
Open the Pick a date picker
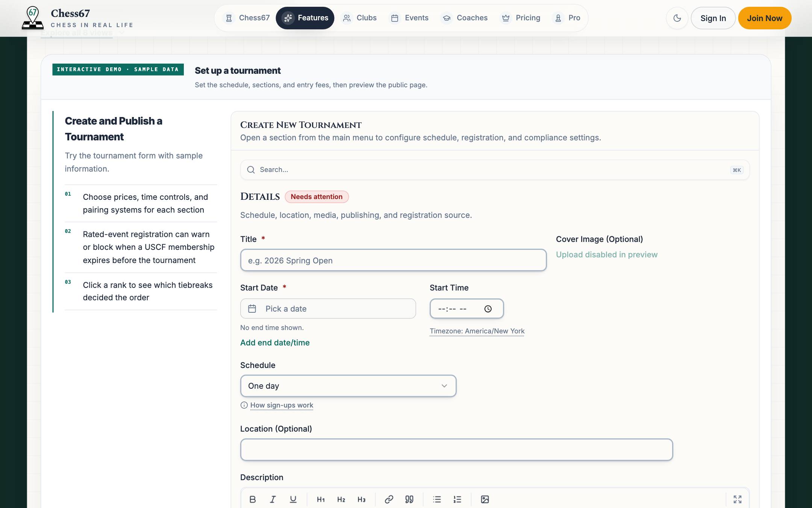[x=328, y=309]
